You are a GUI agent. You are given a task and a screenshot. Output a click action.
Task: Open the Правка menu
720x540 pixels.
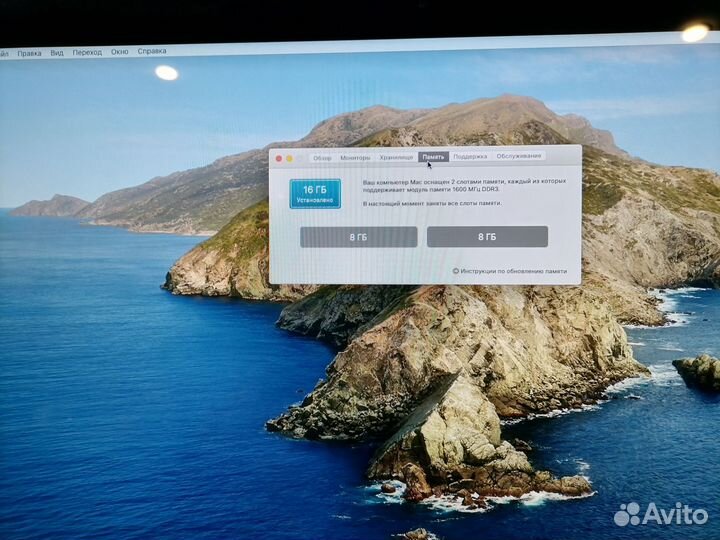29,53
